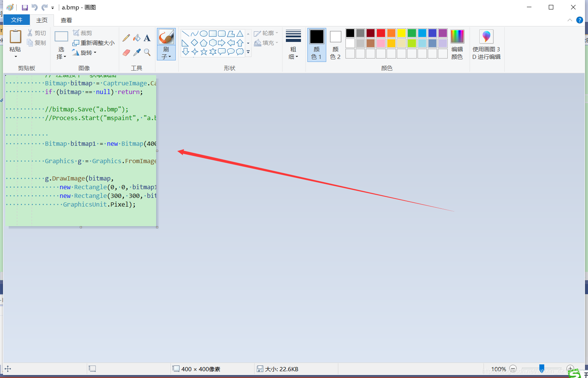
Task: Collapse the ribbon with chevron
Action: pyautogui.click(x=570, y=20)
